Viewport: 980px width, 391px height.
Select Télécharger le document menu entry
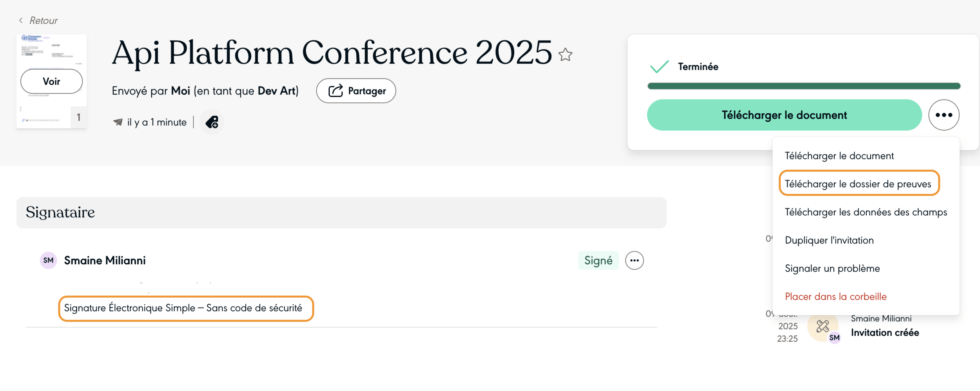[839, 156]
